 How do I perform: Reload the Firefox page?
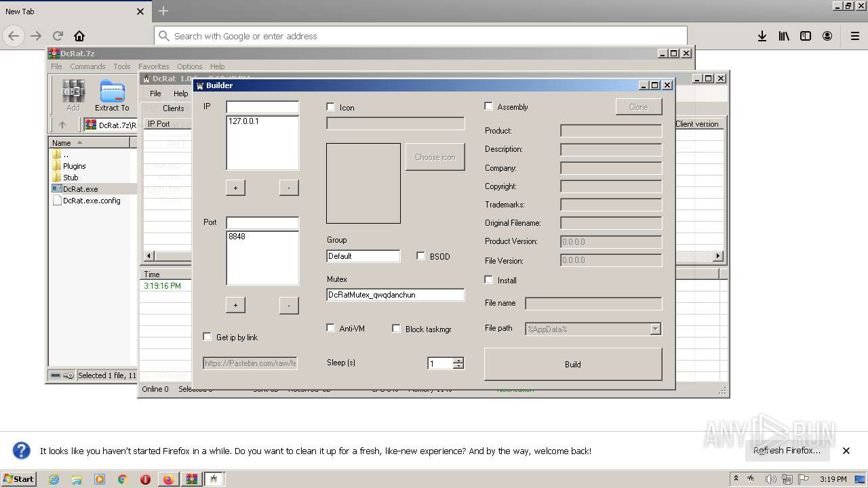tap(58, 36)
